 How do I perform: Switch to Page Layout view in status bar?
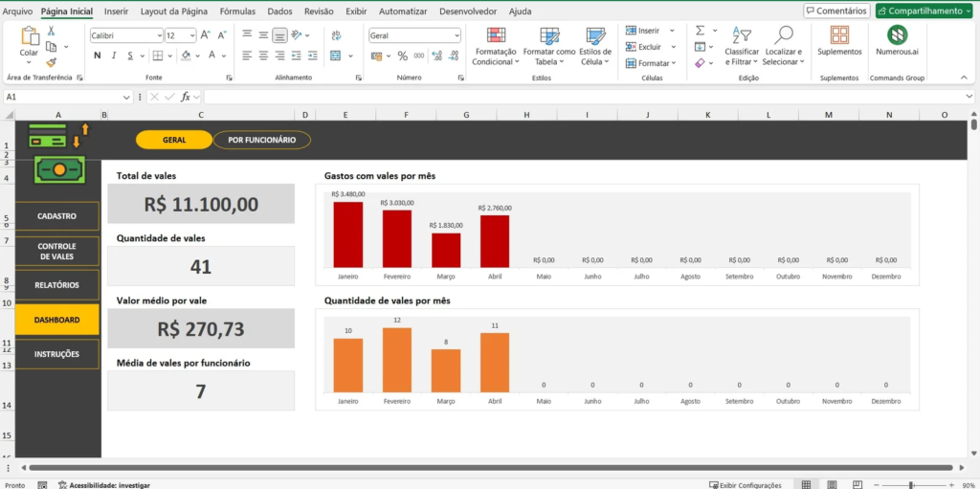(x=830, y=484)
